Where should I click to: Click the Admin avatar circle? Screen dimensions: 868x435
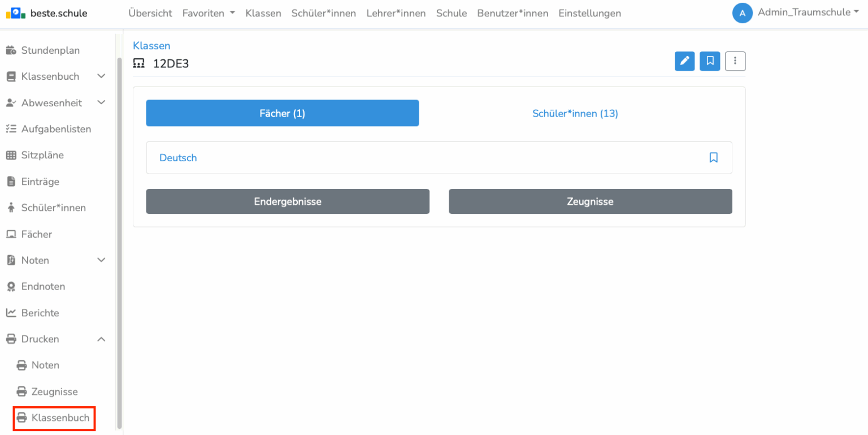click(742, 13)
